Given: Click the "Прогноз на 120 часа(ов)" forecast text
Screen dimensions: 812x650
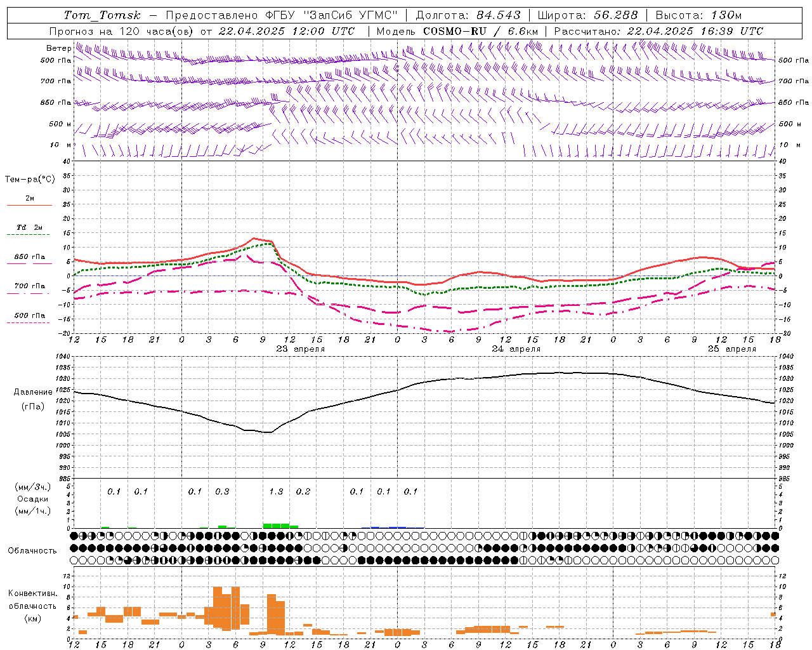Looking at the screenshot, I should point(122,31).
